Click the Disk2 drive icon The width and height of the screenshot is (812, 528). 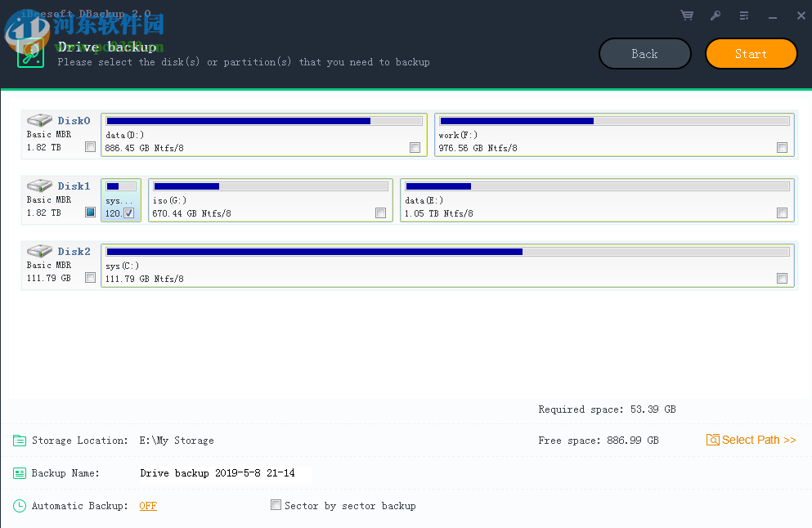pyautogui.click(x=39, y=251)
